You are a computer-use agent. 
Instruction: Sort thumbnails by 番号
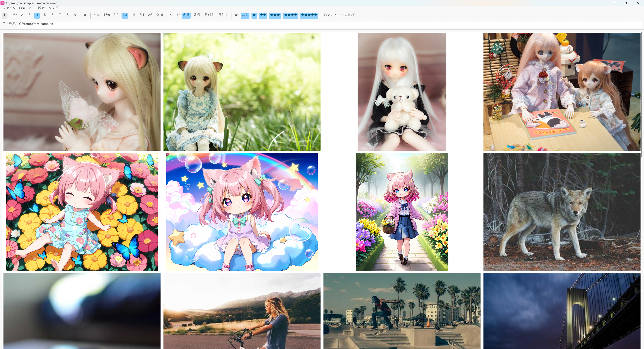[197, 15]
